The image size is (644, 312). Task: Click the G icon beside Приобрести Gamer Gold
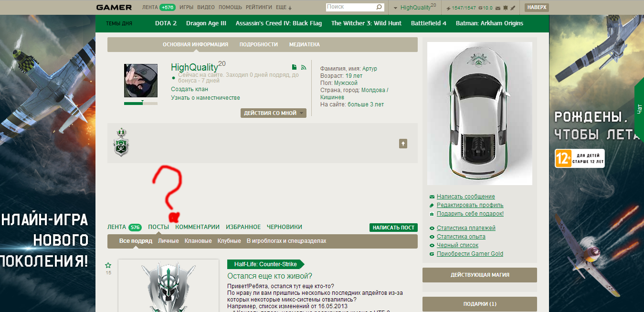pos(432,254)
